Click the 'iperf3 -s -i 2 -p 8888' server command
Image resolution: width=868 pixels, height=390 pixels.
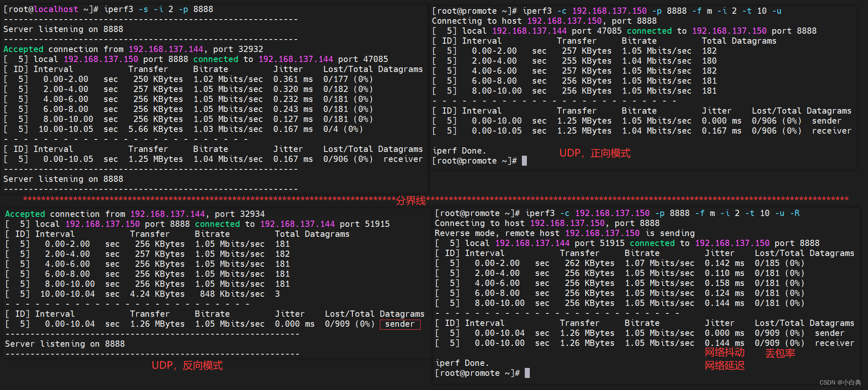point(158,9)
